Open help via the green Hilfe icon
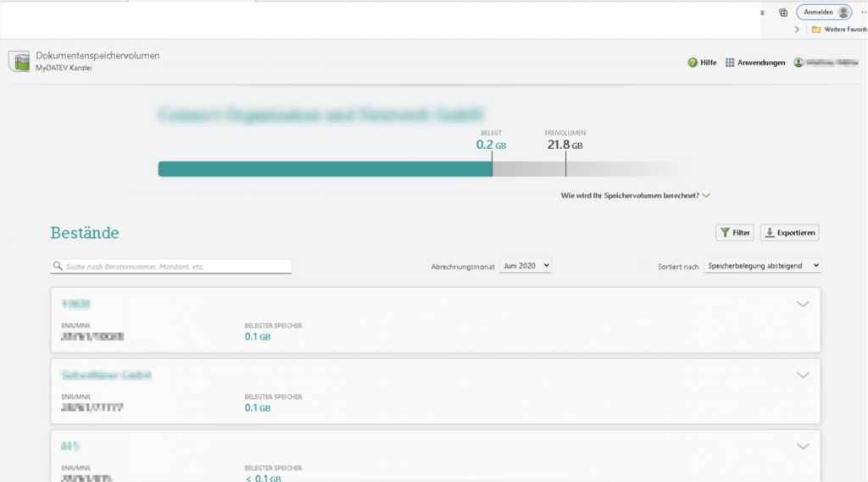The image size is (868, 482). (693, 63)
